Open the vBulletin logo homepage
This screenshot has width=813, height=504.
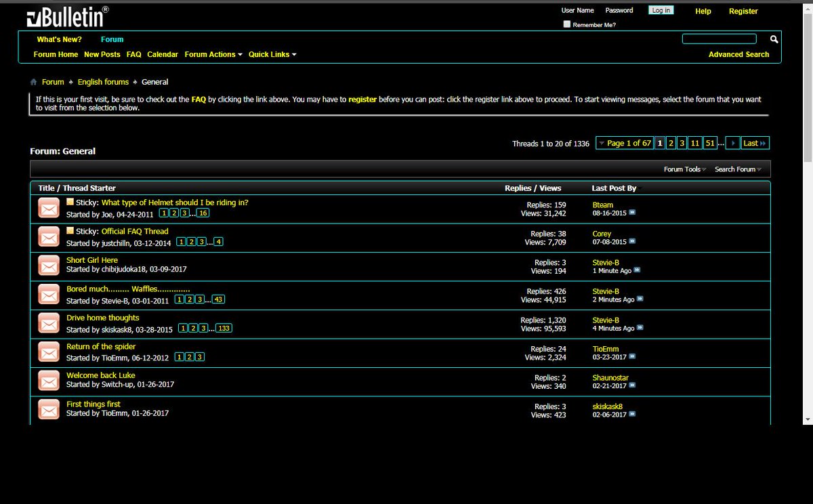68,16
